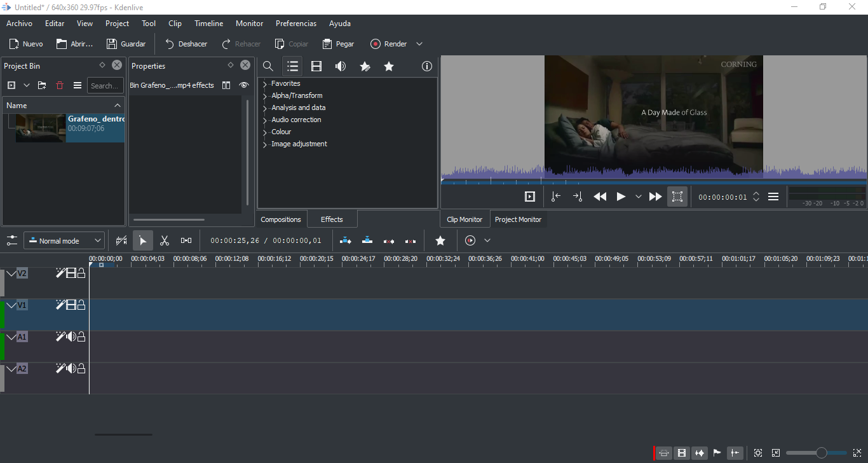Search effects with magnifier icon

coord(268,66)
